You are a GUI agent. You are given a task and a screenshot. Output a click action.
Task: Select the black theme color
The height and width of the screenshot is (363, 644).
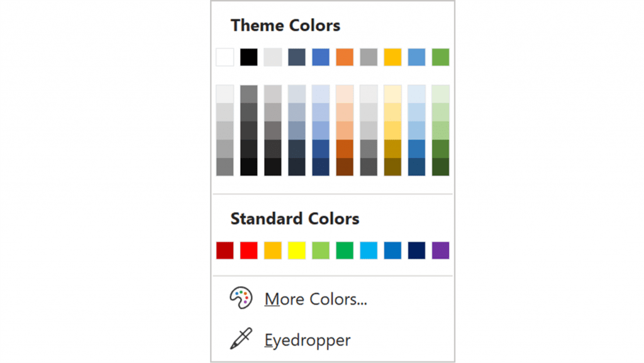pyautogui.click(x=248, y=57)
